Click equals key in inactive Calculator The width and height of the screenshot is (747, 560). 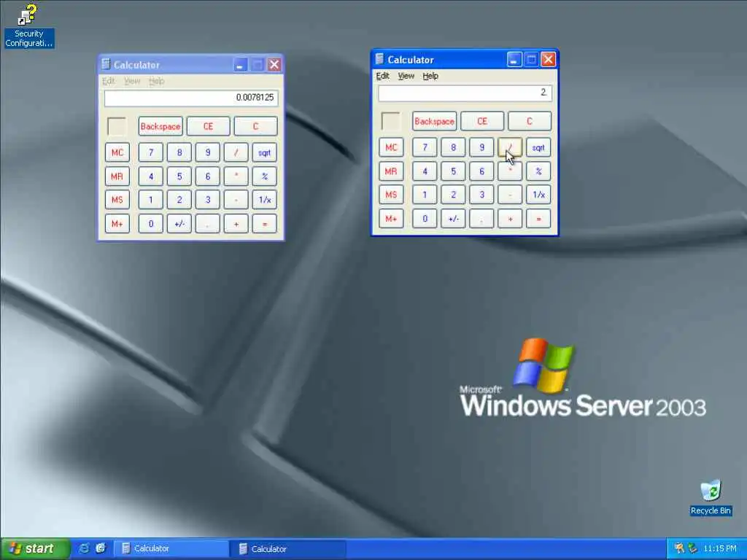[x=264, y=224]
